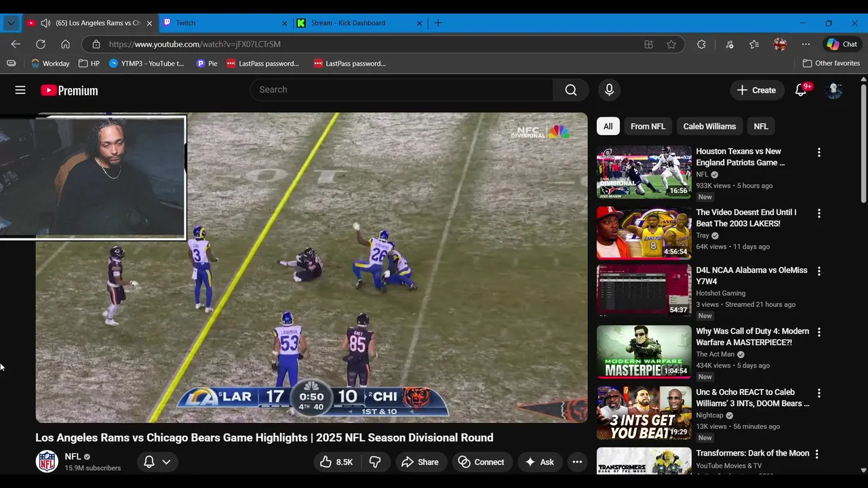Image resolution: width=868 pixels, height=488 pixels.
Task: Go back in browser history
Action: coord(16,44)
